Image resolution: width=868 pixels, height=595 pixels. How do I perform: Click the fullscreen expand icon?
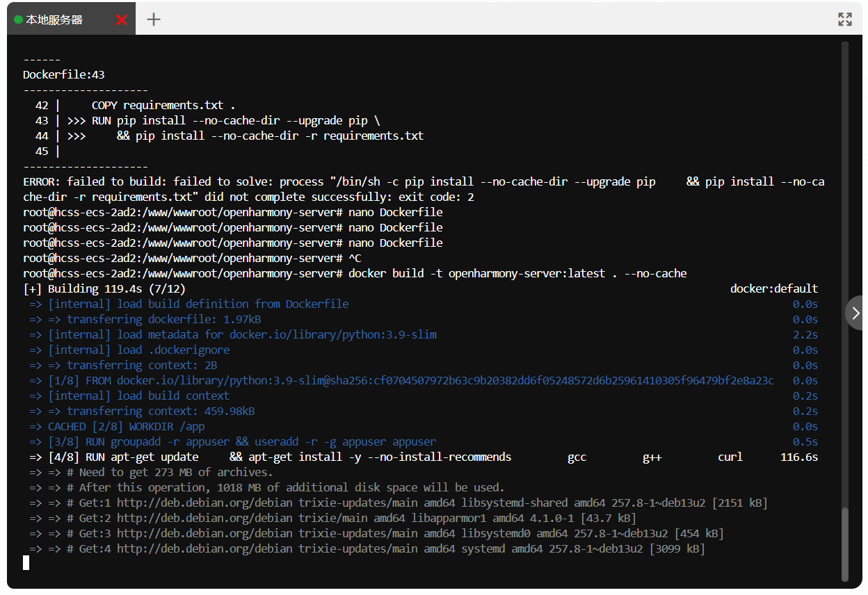844,19
